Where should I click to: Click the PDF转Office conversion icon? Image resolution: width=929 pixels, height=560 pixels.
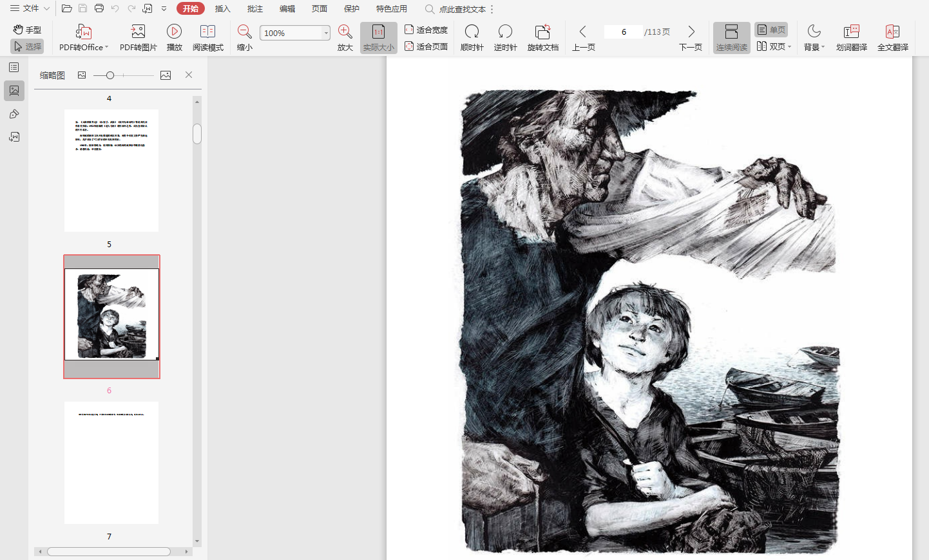[x=84, y=32]
